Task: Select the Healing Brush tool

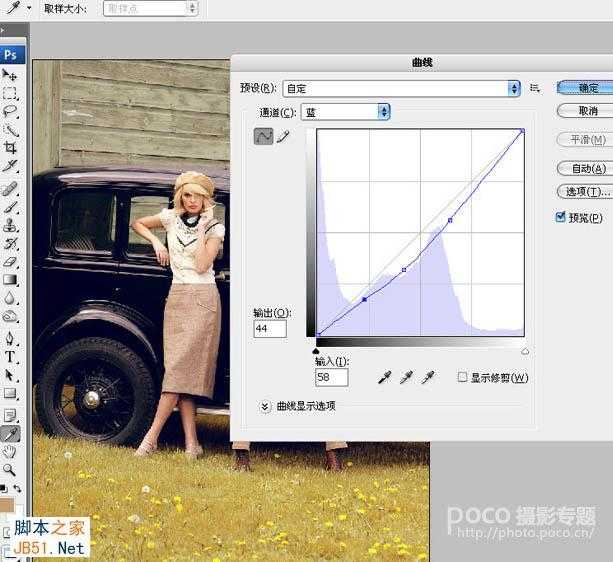Action: pos(9,189)
